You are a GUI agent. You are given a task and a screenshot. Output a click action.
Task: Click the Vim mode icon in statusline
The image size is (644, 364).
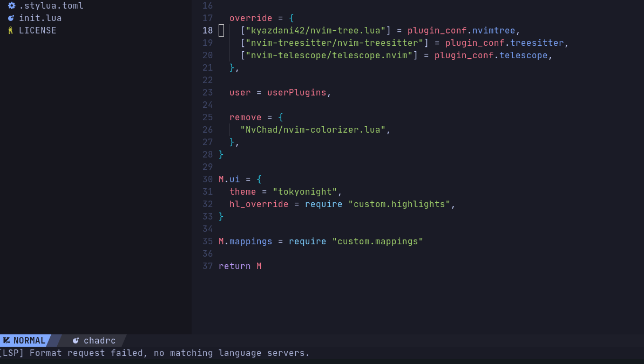pyautogui.click(x=6, y=341)
